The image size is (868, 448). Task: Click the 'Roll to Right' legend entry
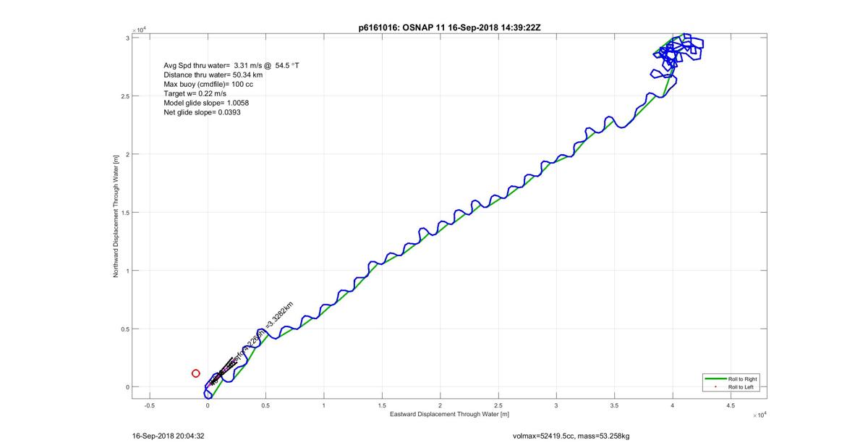732,379
